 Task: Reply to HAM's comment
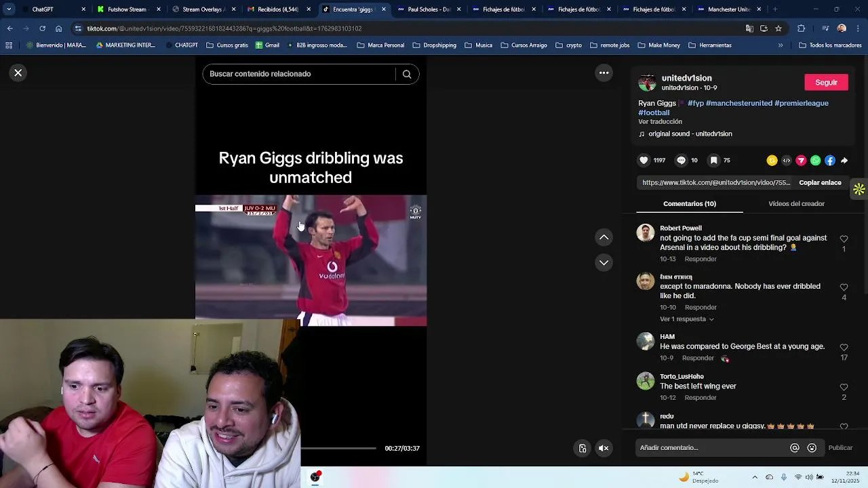click(x=698, y=358)
